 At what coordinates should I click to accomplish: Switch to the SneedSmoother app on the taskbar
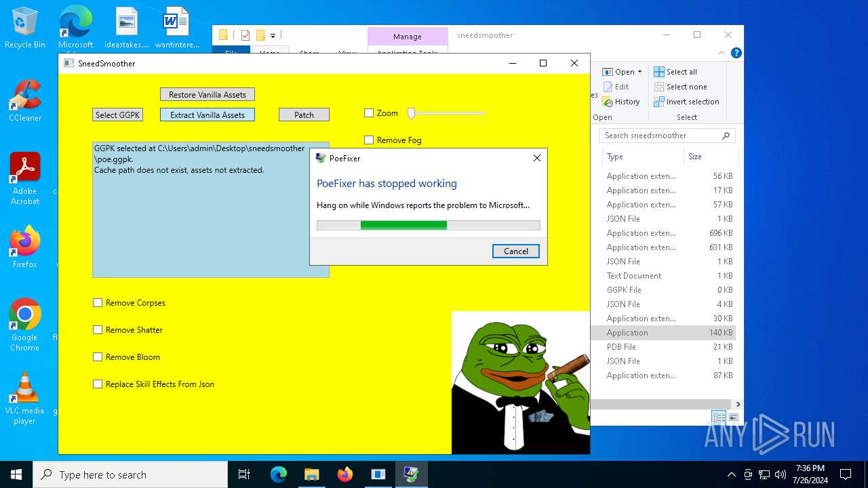click(378, 474)
